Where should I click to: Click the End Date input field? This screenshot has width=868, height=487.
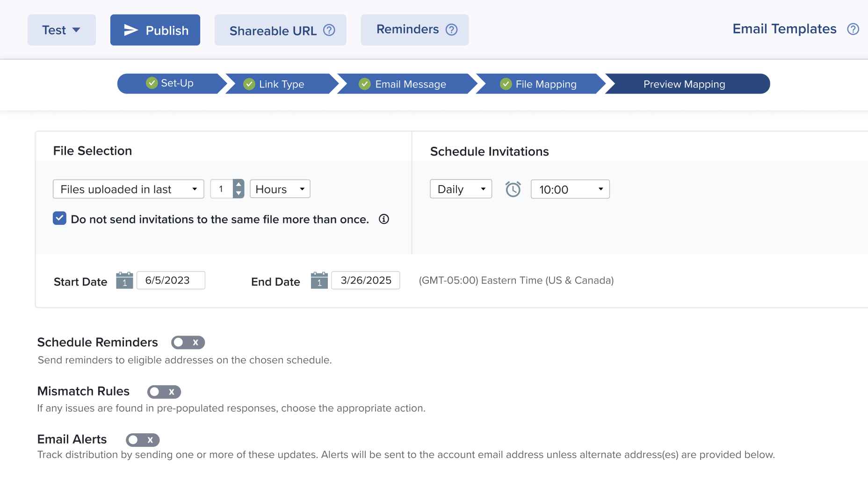(x=365, y=280)
